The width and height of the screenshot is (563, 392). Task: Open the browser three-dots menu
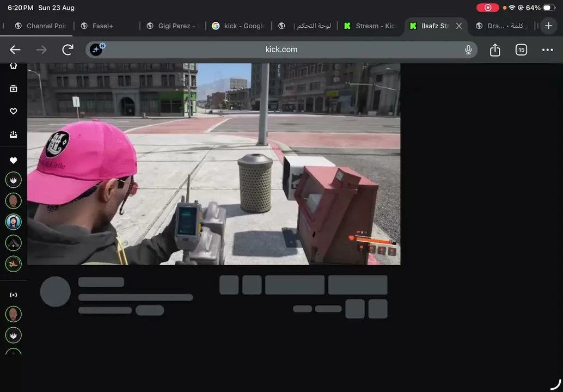547,50
